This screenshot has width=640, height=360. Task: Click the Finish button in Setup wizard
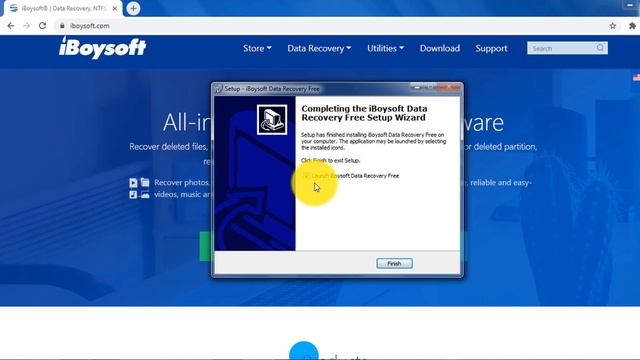click(x=394, y=264)
